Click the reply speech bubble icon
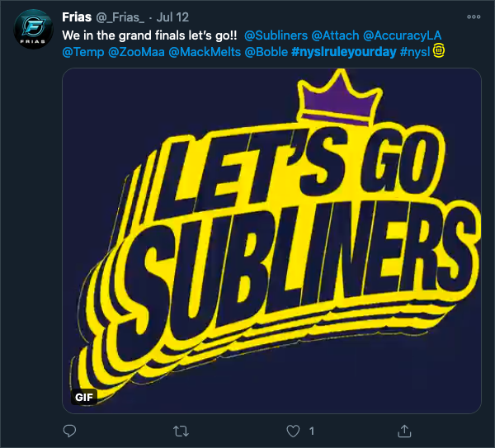The image size is (495, 448). (x=70, y=431)
